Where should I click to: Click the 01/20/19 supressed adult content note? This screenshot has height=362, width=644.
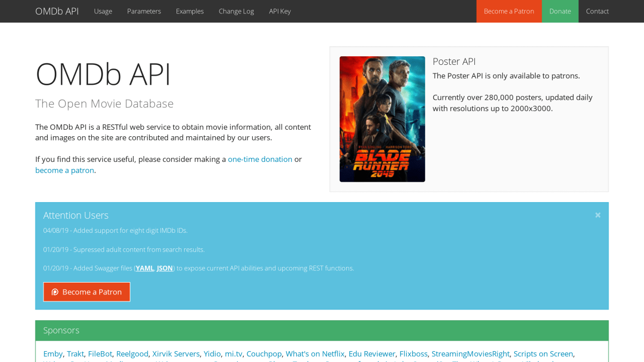[124, 249]
